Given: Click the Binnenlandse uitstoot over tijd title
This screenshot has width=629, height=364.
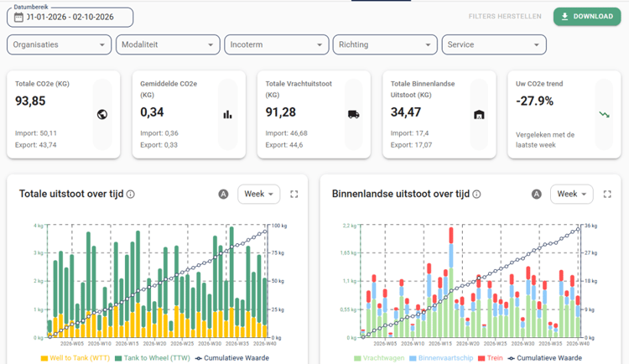Looking at the screenshot, I should (x=401, y=195).
